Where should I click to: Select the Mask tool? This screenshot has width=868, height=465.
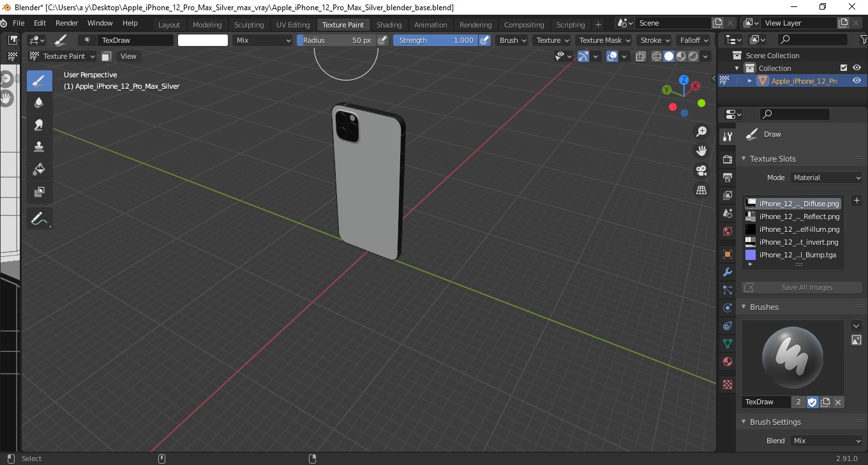[x=39, y=191]
